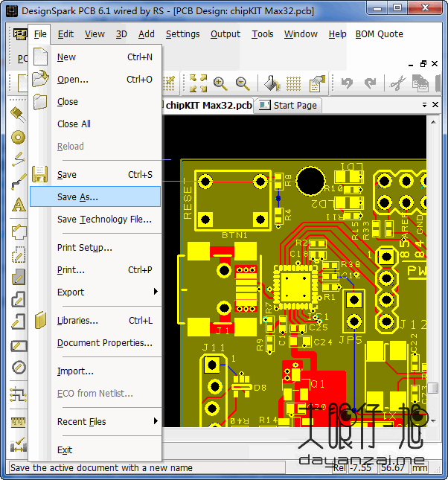Switch to the Start Page tab
This screenshot has width=448, height=480.
click(288, 106)
